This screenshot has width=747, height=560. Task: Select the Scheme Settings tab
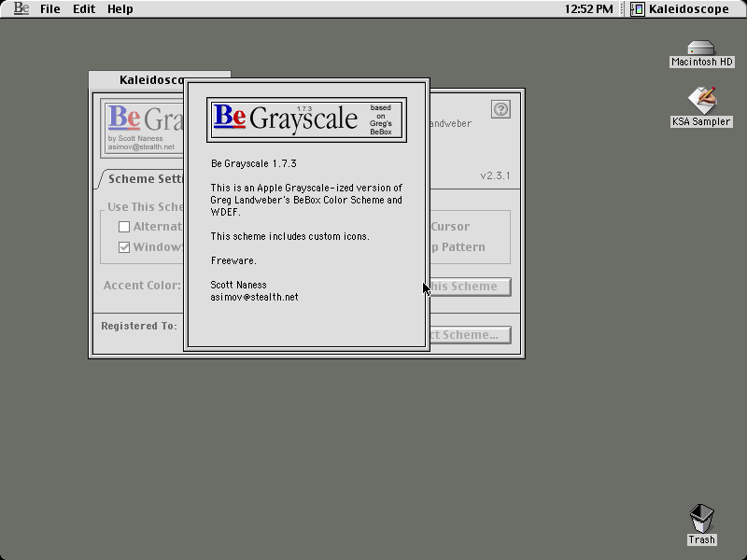pyautogui.click(x=143, y=179)
